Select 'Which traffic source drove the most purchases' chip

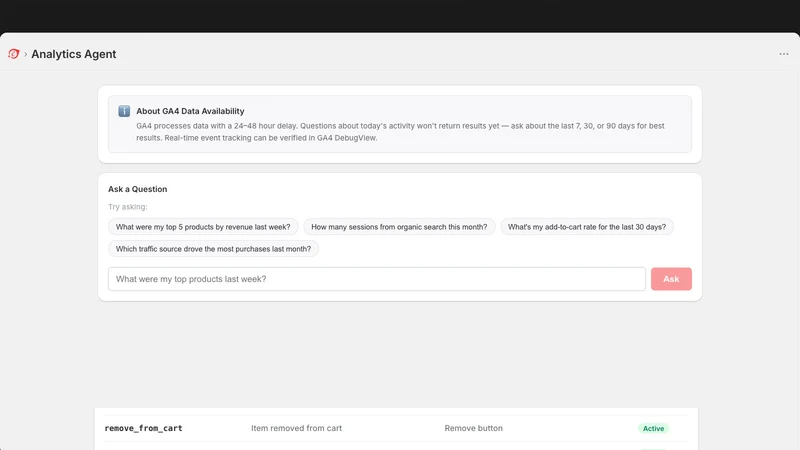coord(213,249)
